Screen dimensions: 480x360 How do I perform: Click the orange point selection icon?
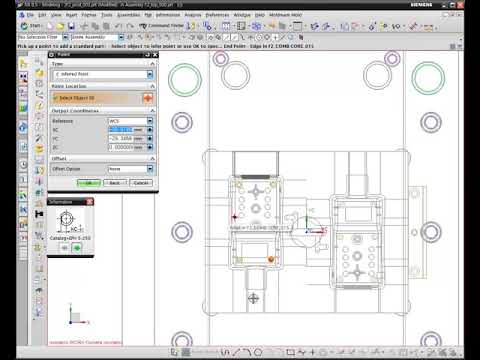(148, 98)
